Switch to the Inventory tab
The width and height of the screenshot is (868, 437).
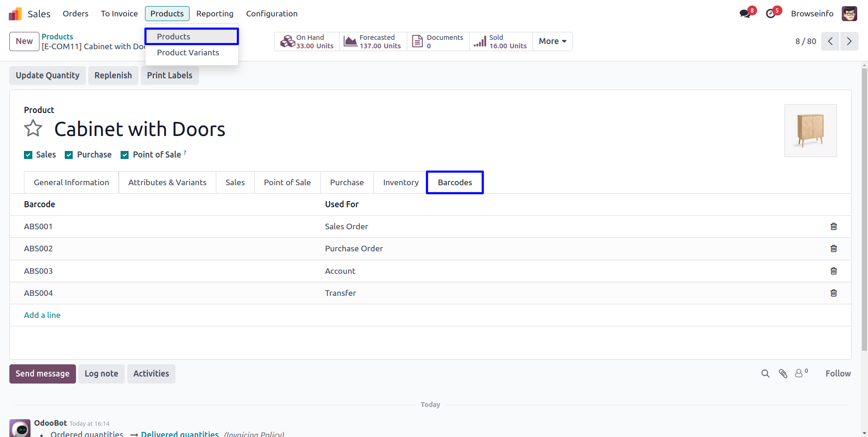point(400,182)
